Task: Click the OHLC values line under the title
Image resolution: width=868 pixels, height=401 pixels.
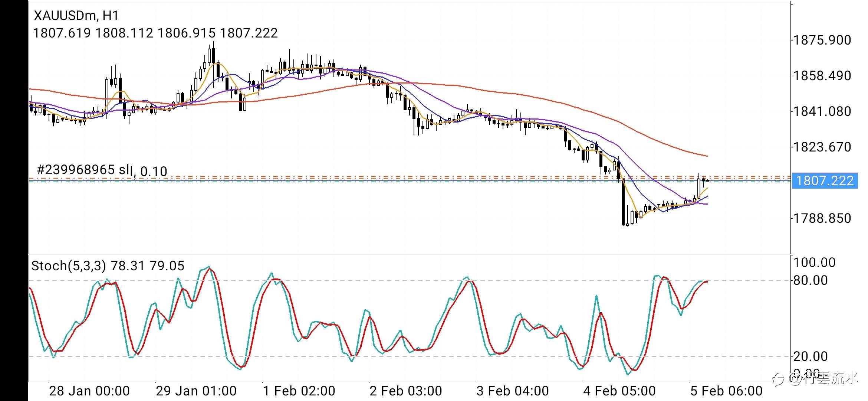Action: (x=155, y=33)
